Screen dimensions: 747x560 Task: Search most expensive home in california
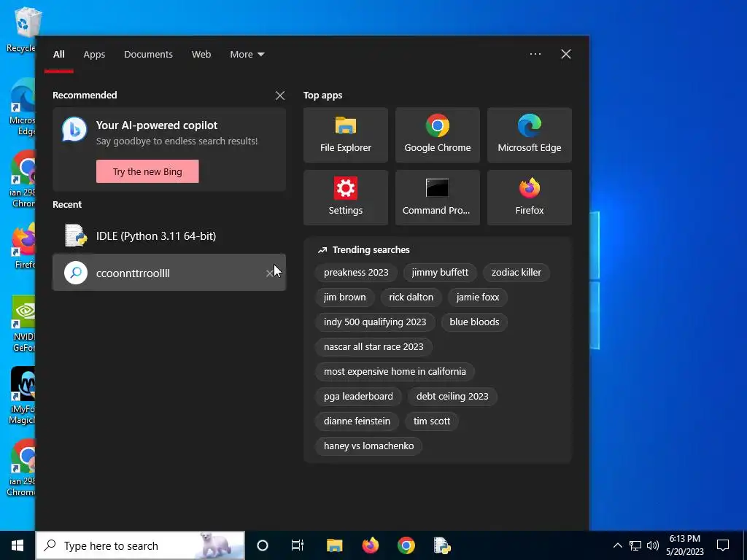coord(395,371)
